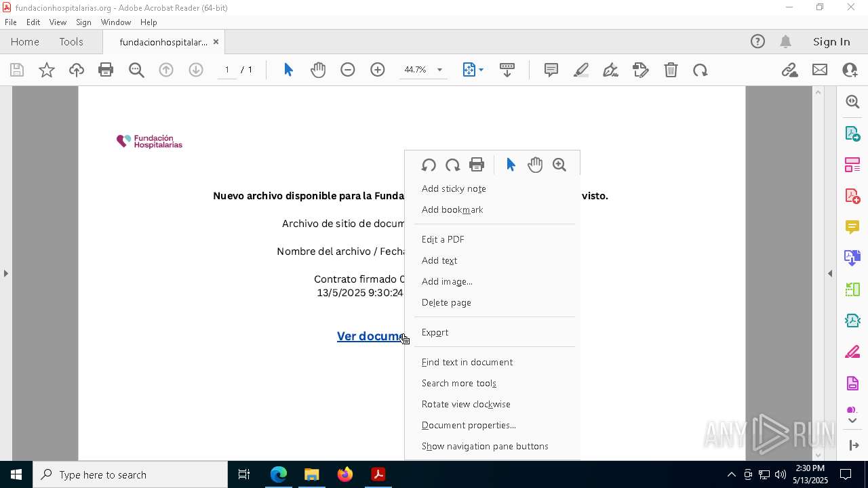Activate the main toolbar hand pan tool

(x=318, y=70)
